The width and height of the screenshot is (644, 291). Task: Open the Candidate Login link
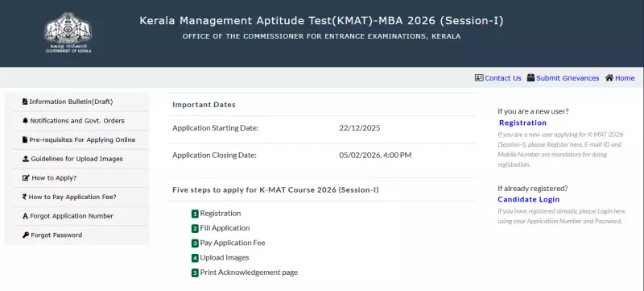(529, 199)
